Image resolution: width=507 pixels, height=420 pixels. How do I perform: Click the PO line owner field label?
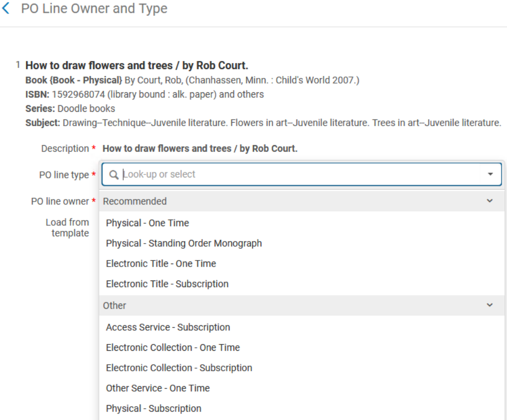pyautogui.click(x=60, y=202)
